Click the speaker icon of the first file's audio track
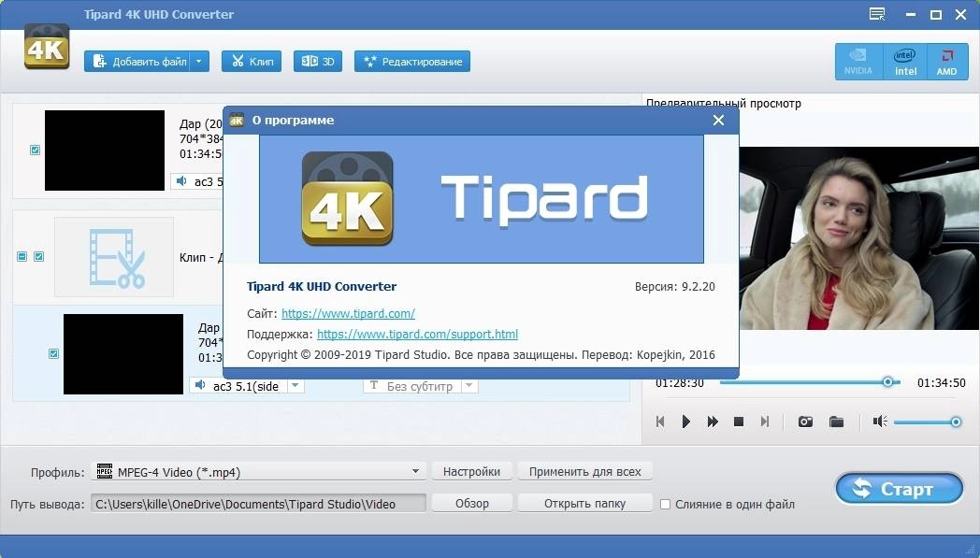 tap(181, 181)
